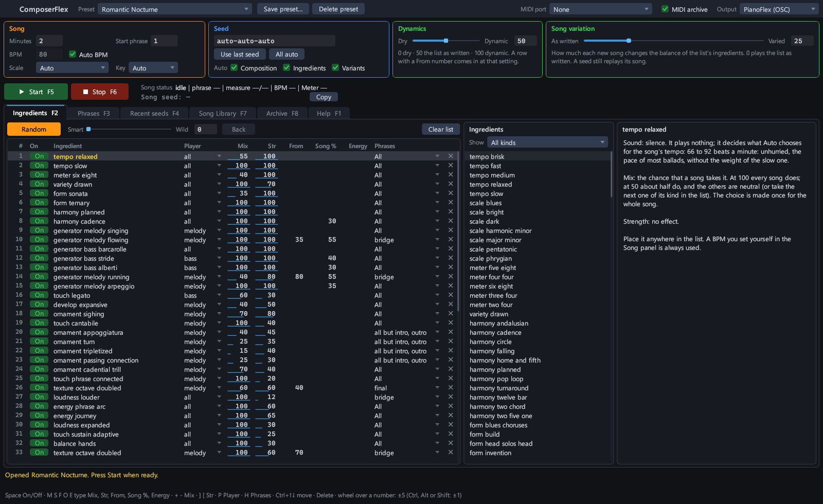Expand the Output PianoFlex (OSC) dropdown

point(779,9)
